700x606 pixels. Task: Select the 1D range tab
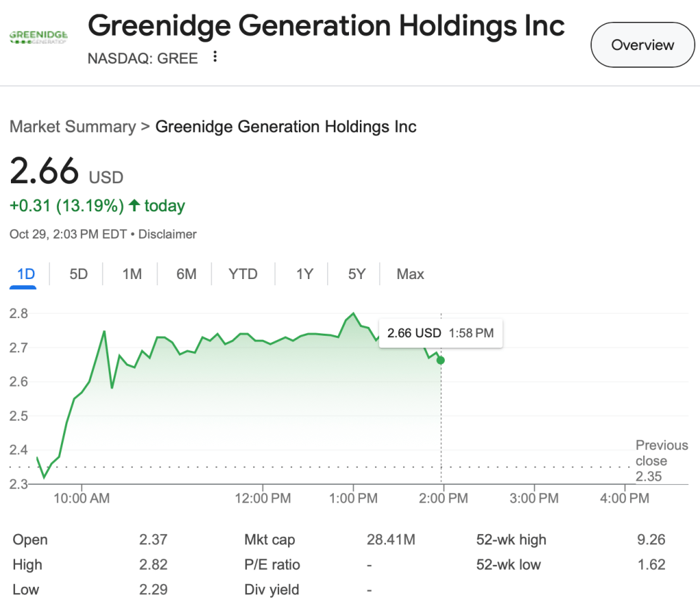(26, 274)
